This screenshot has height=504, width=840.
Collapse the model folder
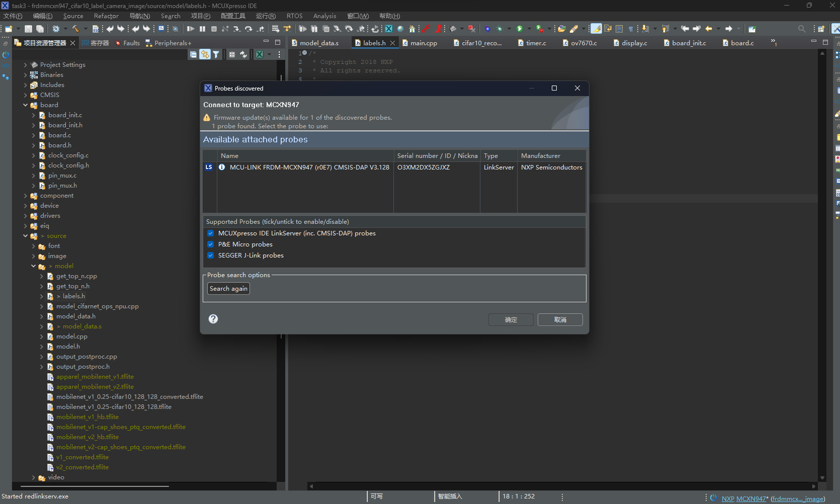pos(34,266)
